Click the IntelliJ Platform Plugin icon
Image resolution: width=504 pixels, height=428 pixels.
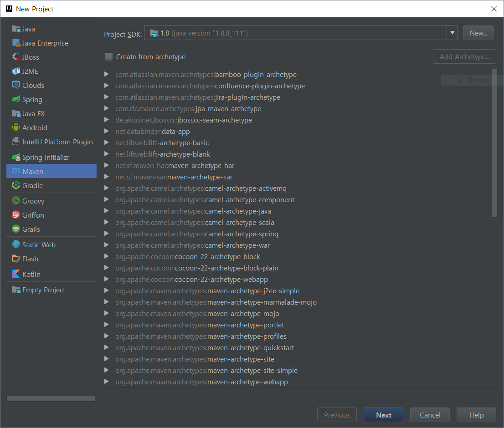click(16, 142)
